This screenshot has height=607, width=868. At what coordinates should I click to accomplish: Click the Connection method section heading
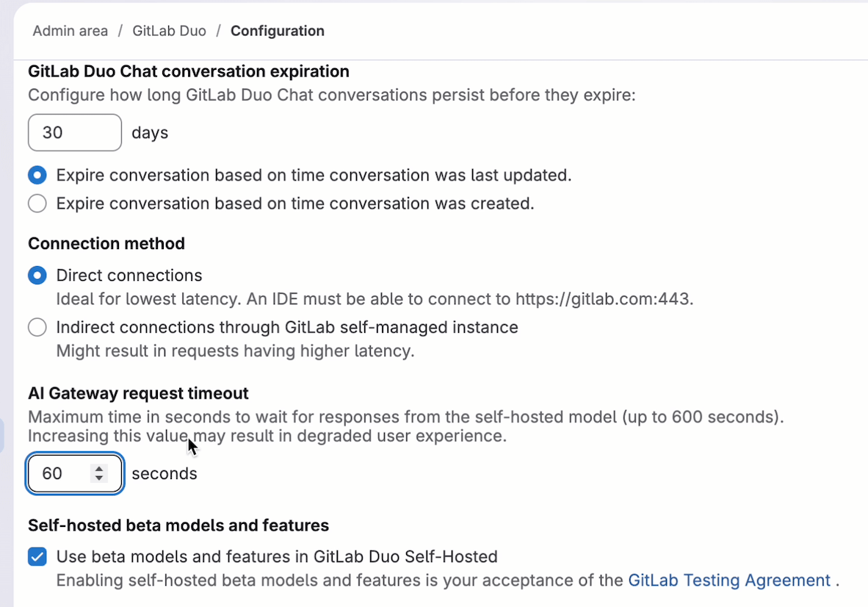[x=106, y=243]
